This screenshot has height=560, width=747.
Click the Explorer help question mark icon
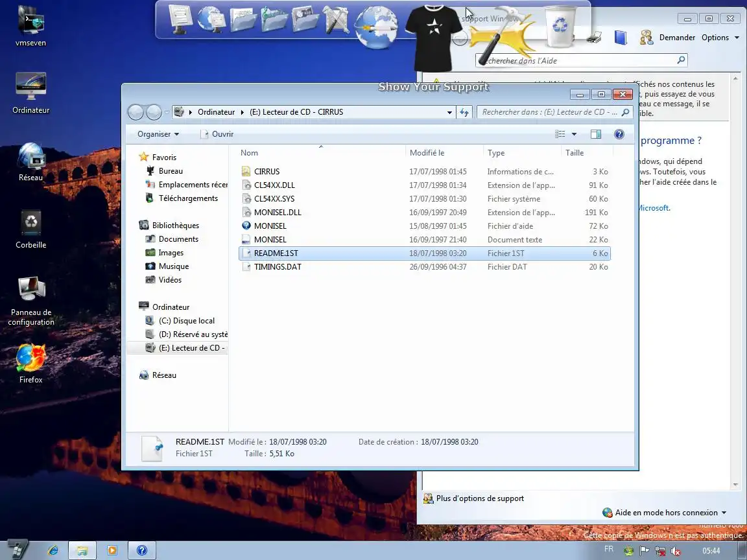point(619,134)
